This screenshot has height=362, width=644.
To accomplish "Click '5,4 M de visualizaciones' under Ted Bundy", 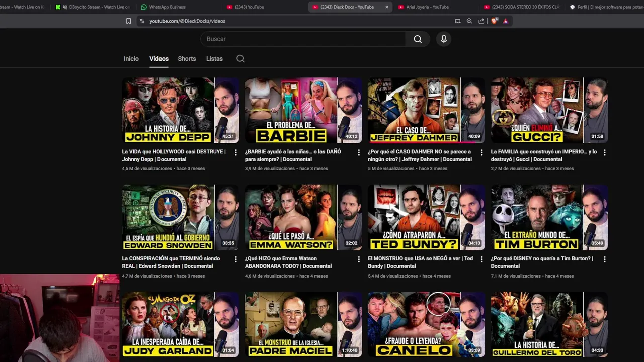I will tap(393, 276).
